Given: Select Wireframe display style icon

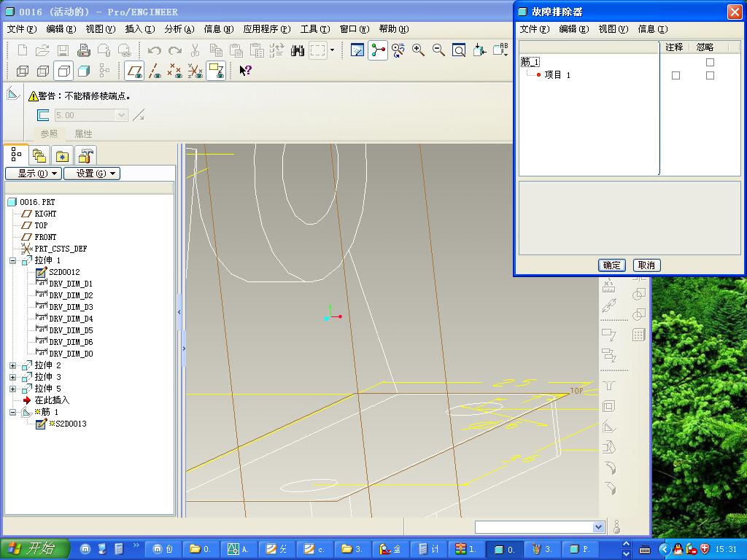Looking at the screenshot, I should tap(23, 71).
